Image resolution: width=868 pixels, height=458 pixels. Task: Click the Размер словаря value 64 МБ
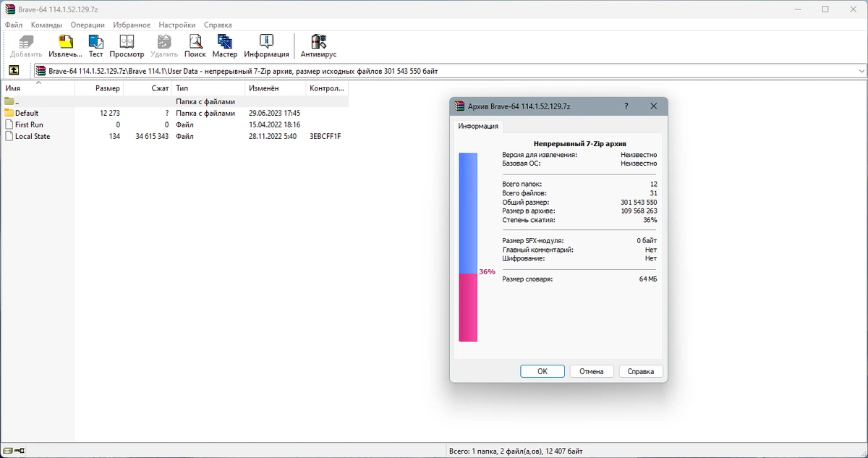pyautogui.click(x=648, y=279)
